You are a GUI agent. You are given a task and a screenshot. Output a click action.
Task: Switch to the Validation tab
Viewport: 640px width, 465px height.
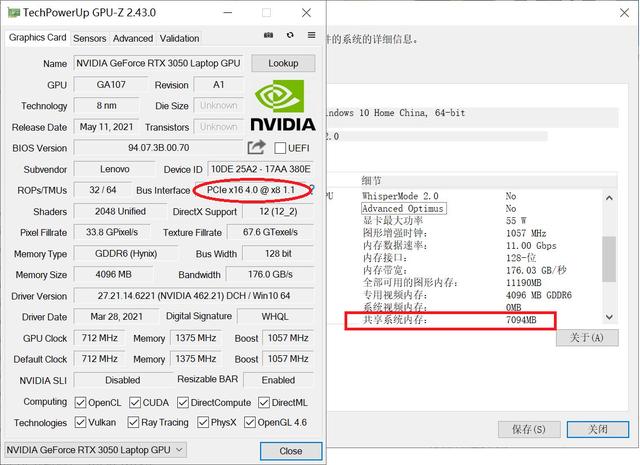point(179,38)
